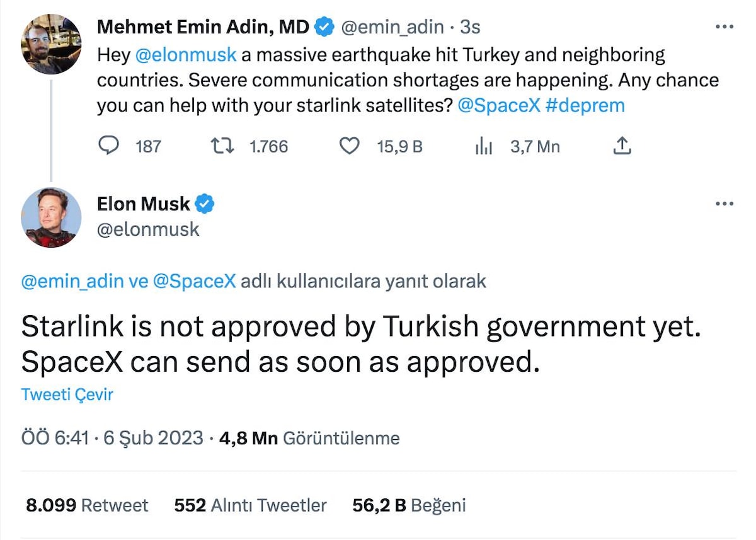Click the @elonmusk mention in the tweet
Screen dimensions: 756x540
tap(186, 55)
